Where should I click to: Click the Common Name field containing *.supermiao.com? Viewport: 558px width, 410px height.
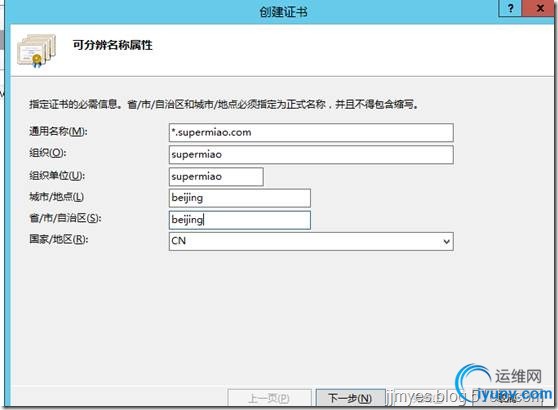[311, 132]
